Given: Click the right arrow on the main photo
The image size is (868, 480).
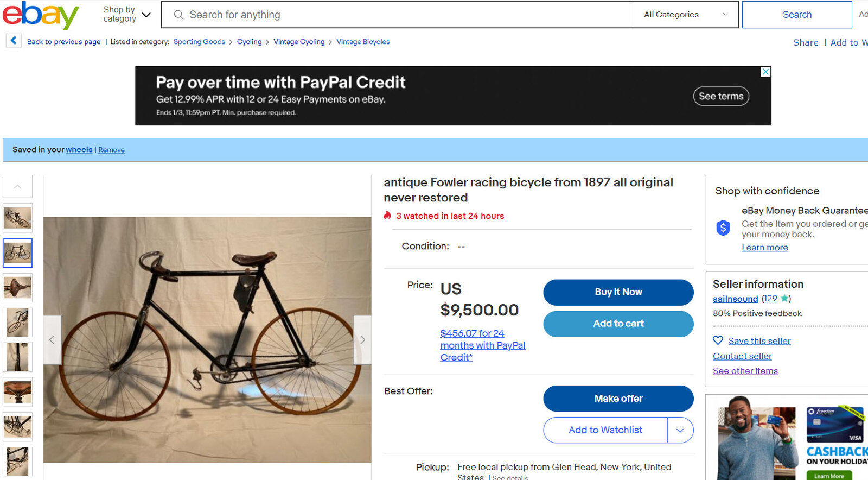Looking at the screenshot, I should click(362, 339).
